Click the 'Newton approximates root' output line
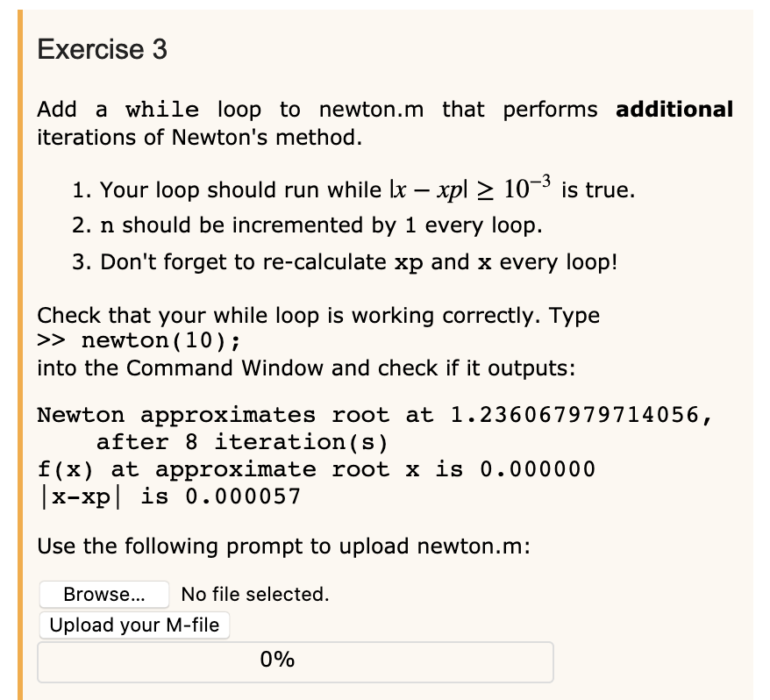Image resolution: width=770 pixels, height=700 pixels. [x=374, y=415]
